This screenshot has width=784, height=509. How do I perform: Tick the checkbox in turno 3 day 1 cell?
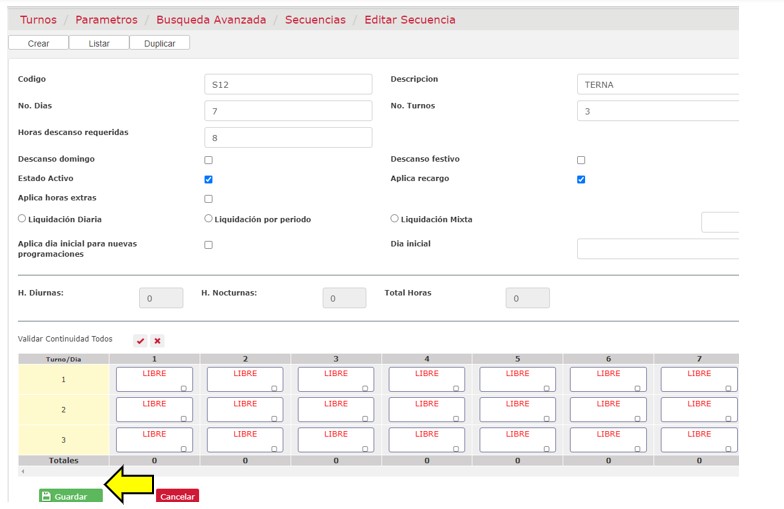(x=184, y=449)
